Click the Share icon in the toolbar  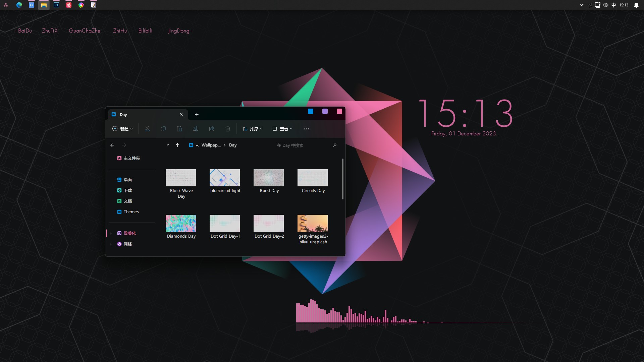[x=211, y=129]
